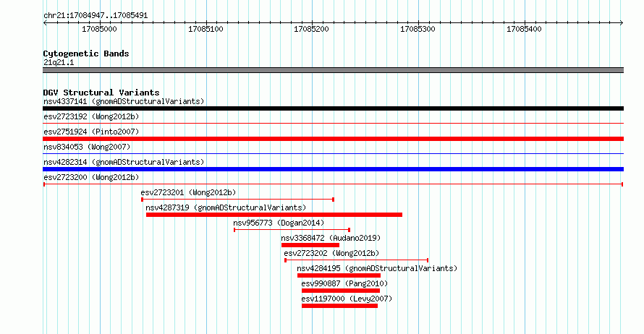644x334 pixels.
Task: Open variant label nsv3368472 (Audano2019)
Action: [x=331, y=238]
